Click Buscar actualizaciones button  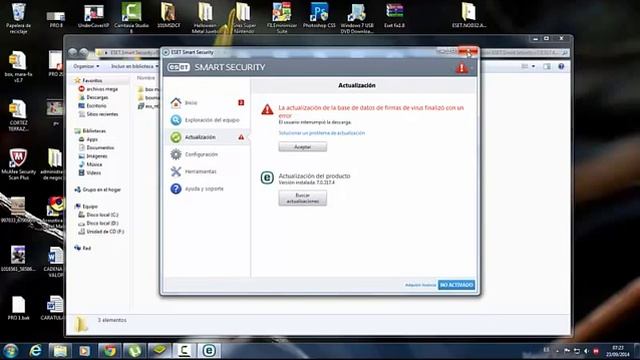click(x=302, y=198)
